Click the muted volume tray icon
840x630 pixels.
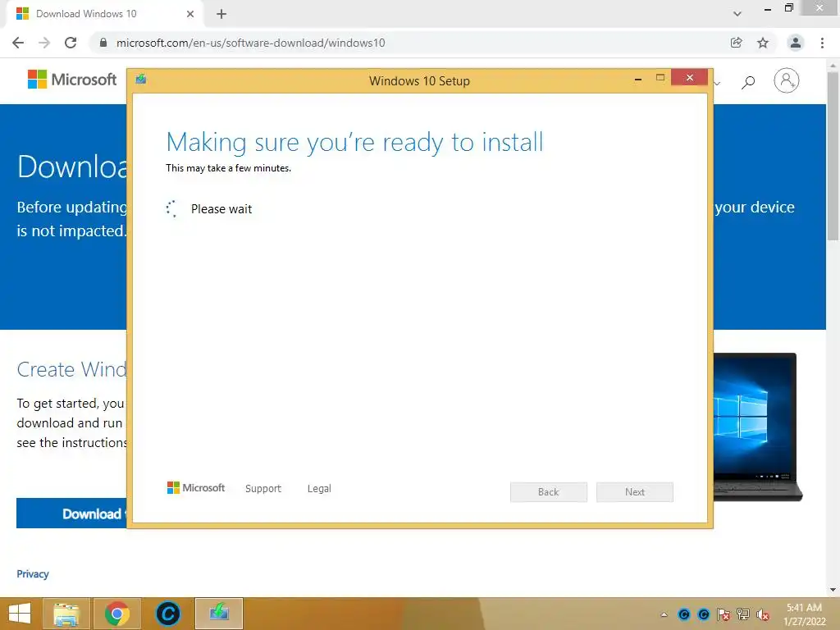pos(763,614)
